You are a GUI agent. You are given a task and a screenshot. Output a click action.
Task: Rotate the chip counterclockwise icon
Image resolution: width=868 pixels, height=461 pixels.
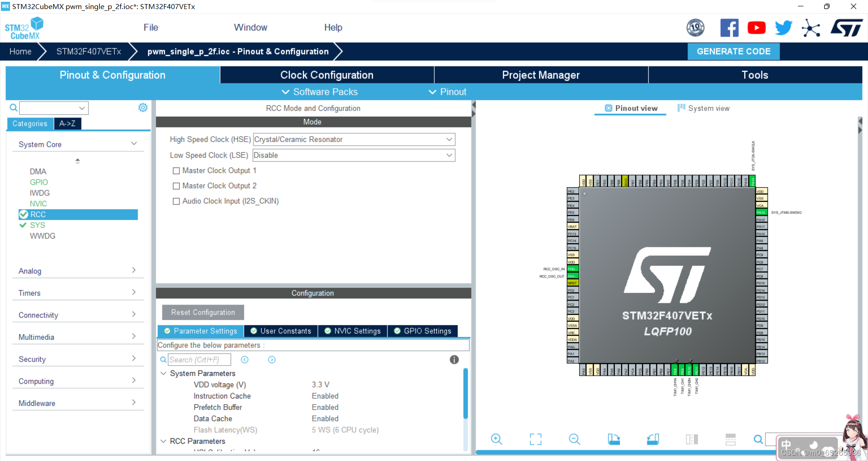point(653,439)
